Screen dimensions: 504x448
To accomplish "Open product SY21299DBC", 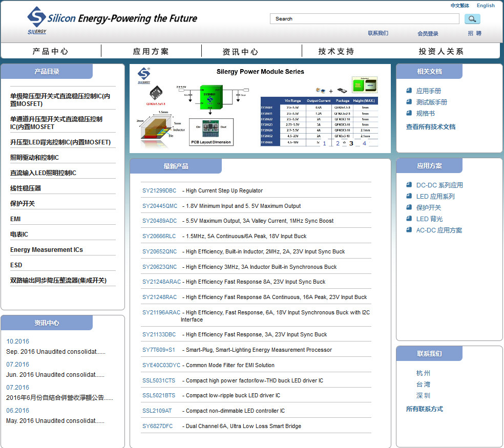I will 159,190.
